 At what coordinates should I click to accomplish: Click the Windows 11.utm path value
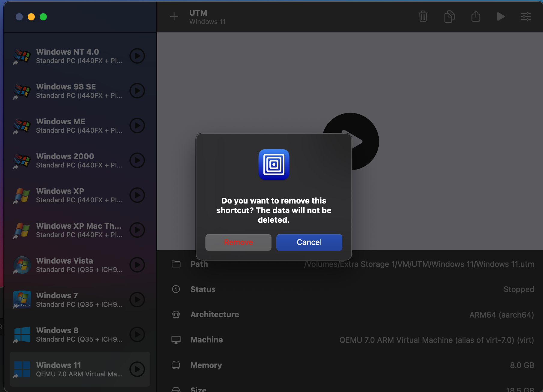pyautogui.click(x=419, y=264)
